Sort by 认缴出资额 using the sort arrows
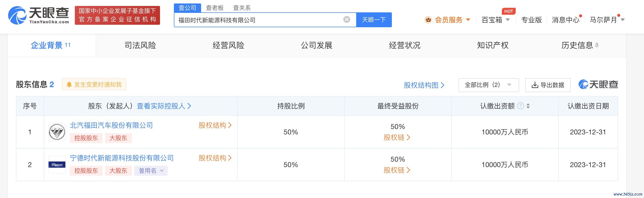 (528, 106)
